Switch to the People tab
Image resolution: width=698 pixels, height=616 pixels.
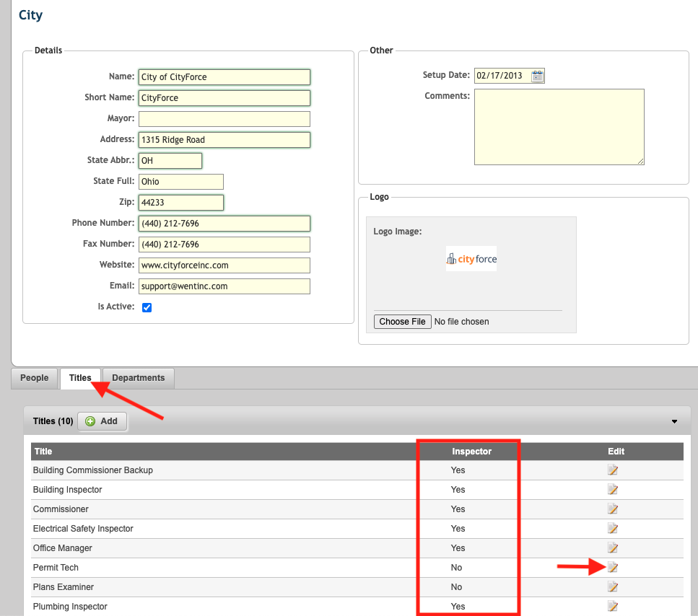coord(34,378)
